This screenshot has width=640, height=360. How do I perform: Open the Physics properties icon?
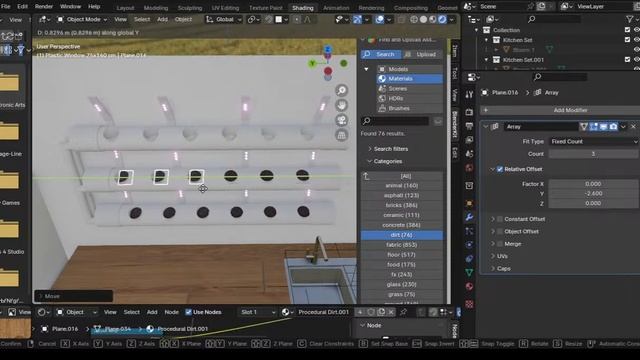tap(469, 244)
